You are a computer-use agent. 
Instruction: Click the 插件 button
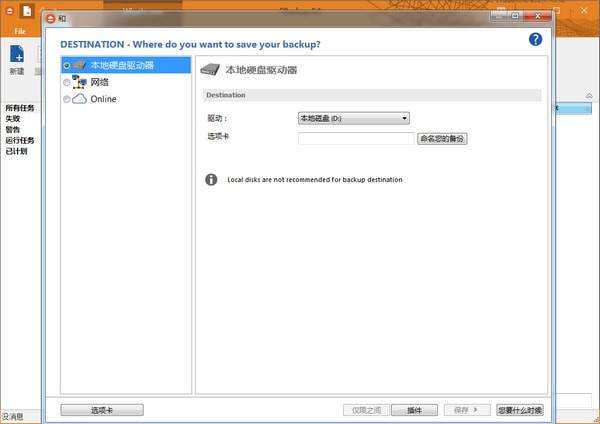(x=413, y=410)
